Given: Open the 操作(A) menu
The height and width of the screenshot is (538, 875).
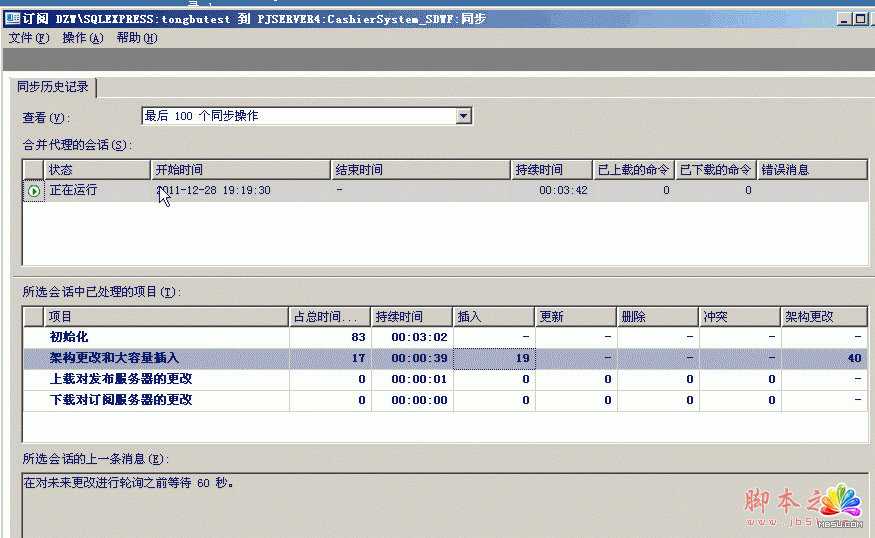Looking at the screenshot, I should point(82,38).
